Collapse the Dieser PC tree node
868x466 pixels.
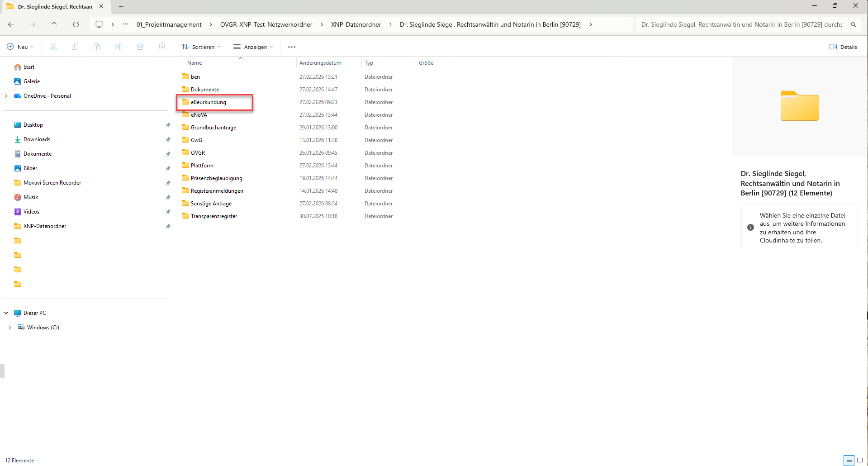[x=6, y=313]
